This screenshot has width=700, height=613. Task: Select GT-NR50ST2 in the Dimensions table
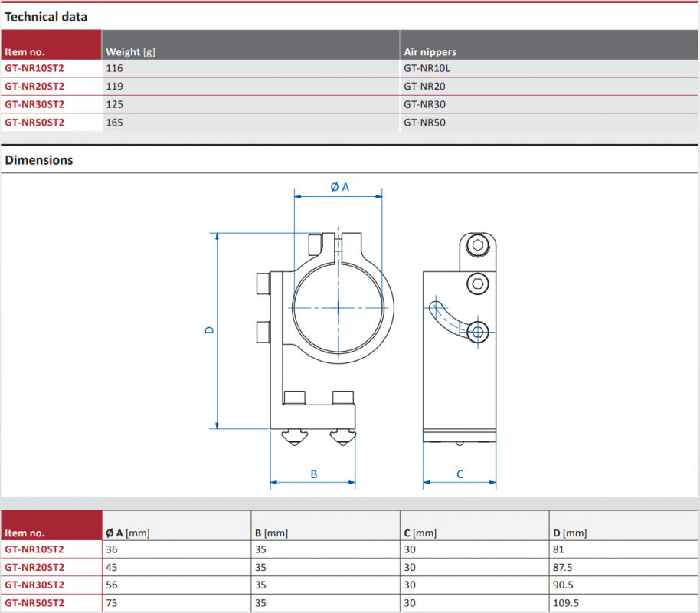click(x=34, y=603)
